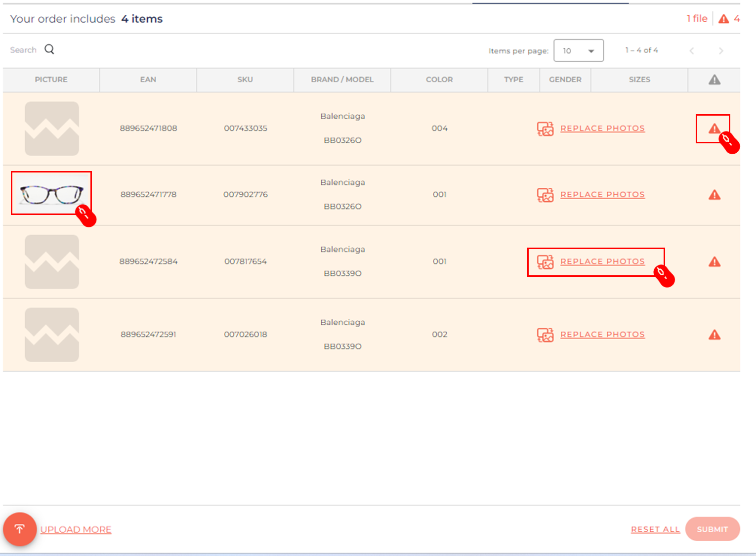Viewport: 756px width, 556px height.
Task: Open the items per page dropdown
Action: [x=579, y=50]
